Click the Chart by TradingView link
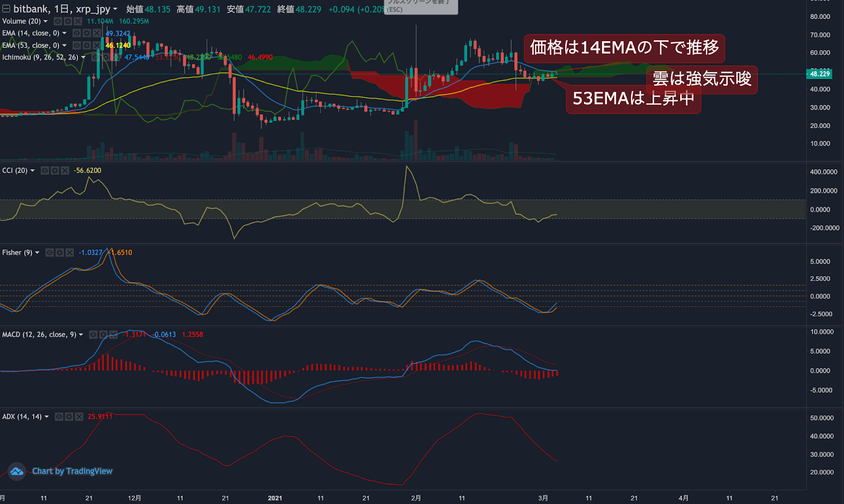Screen dimensions: 844x504 72,471
